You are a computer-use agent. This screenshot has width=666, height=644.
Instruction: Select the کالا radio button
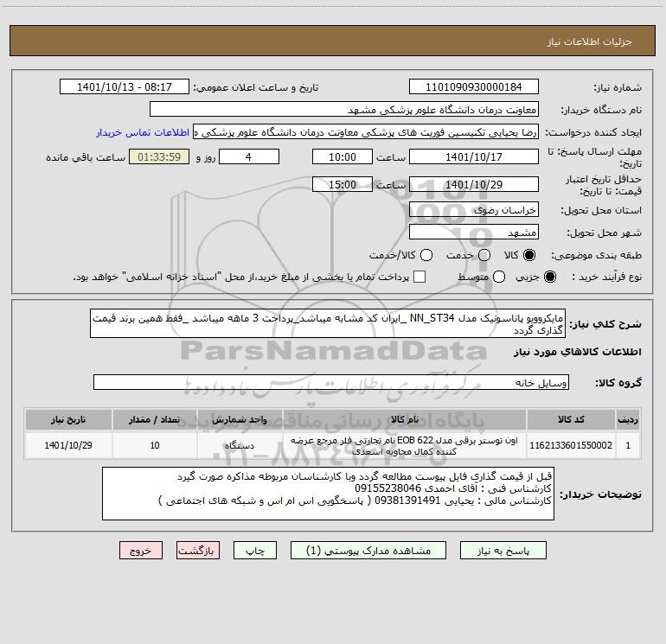point(529,255)
